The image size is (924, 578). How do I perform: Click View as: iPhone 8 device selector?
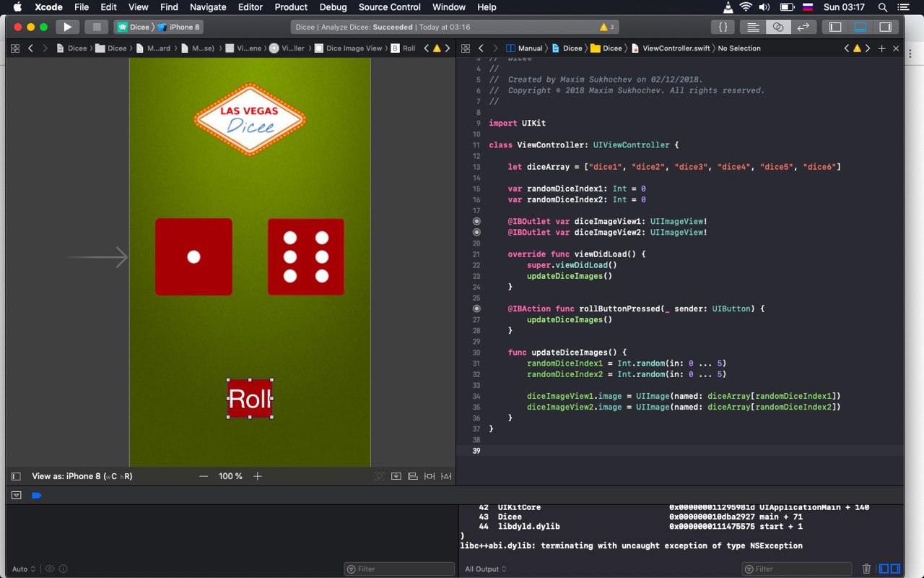coord(82,476)
